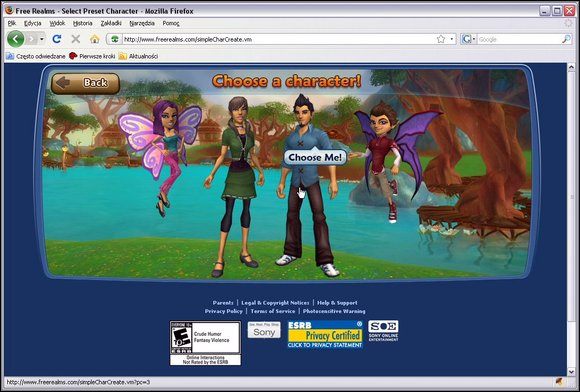The height and width of the screenshot is (392, 580).
Task: Click the game's Back button
Action: tap(85, 83)
